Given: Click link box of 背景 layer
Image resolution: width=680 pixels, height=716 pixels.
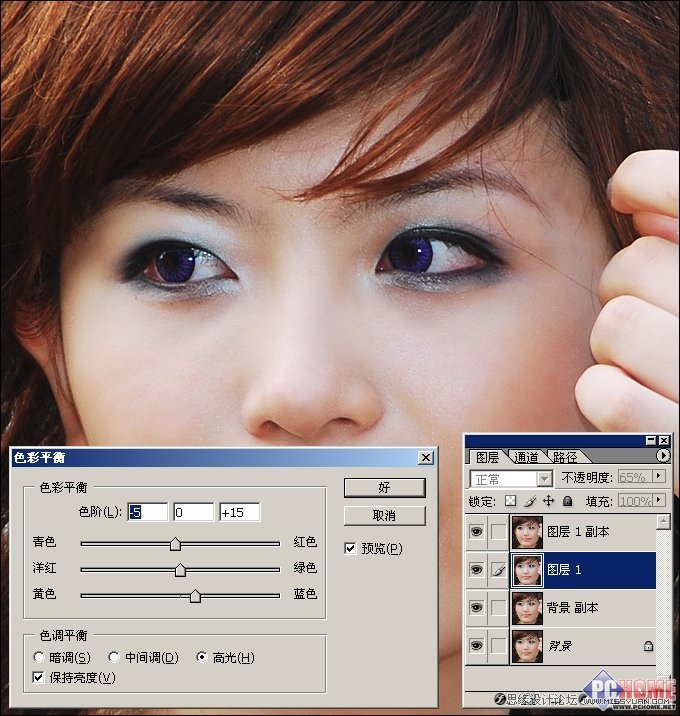Looking at the screenshot, I should 498,645.
